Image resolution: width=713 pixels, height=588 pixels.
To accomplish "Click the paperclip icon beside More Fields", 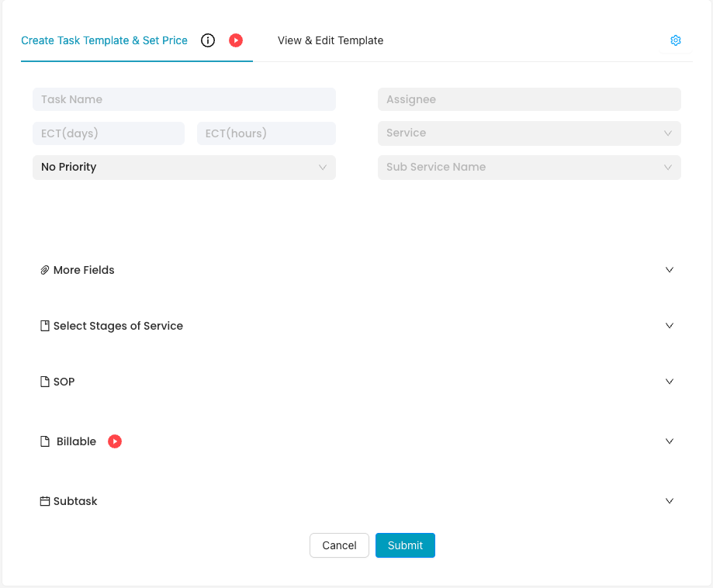I will point(44,270).
